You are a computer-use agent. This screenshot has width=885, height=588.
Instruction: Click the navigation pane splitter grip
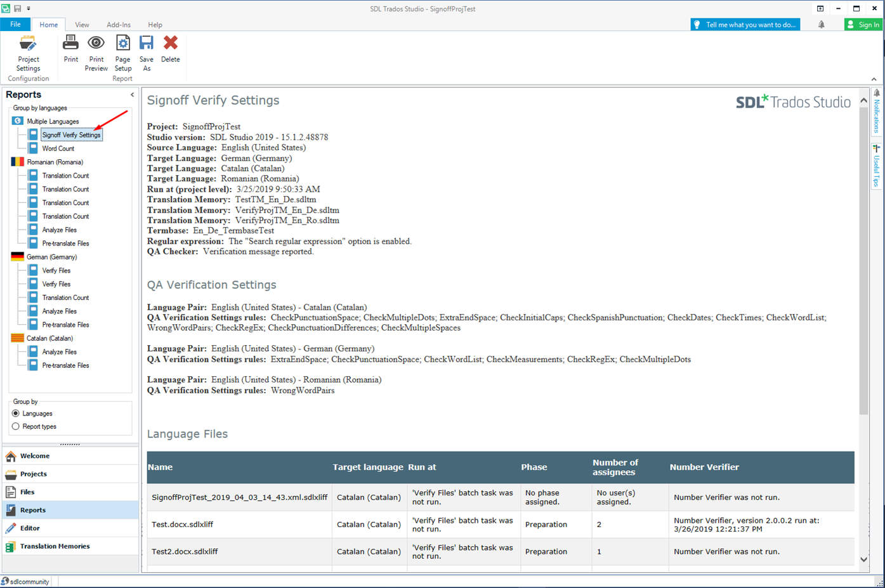click(70, 444)
